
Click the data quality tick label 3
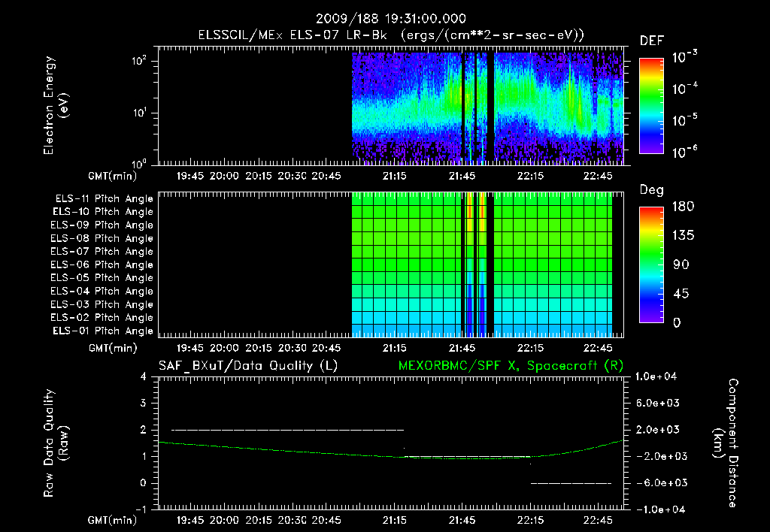[x=143, y=403]
